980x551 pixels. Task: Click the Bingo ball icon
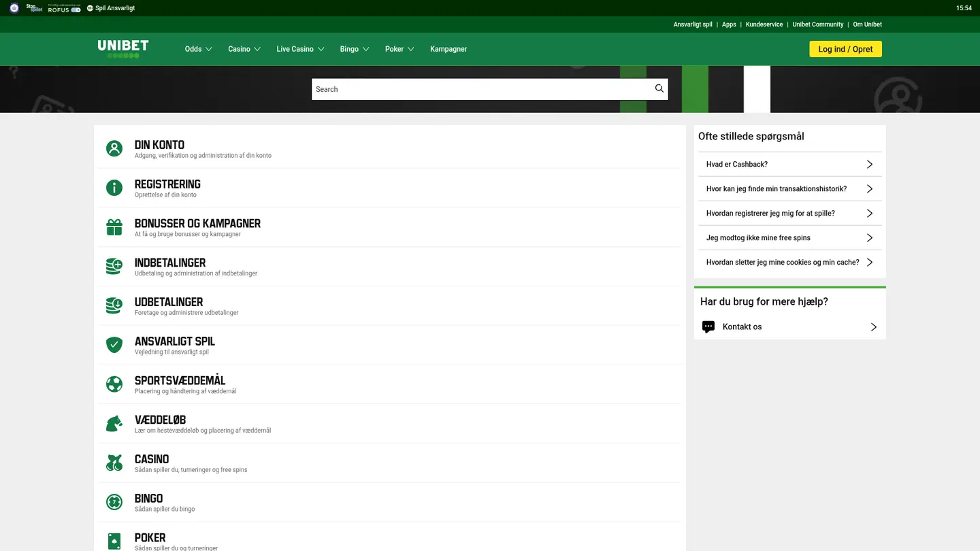(x=114, y=502)
